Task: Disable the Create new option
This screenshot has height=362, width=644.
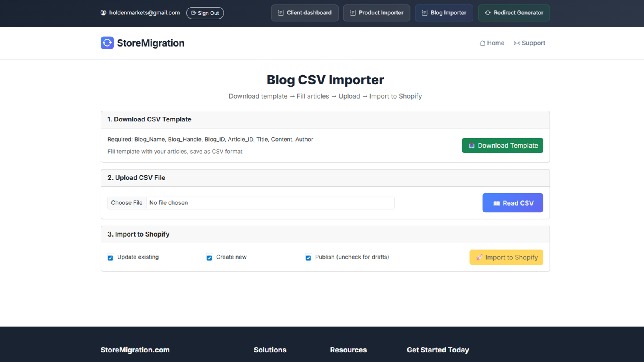Action: click(x=209, y=257)
